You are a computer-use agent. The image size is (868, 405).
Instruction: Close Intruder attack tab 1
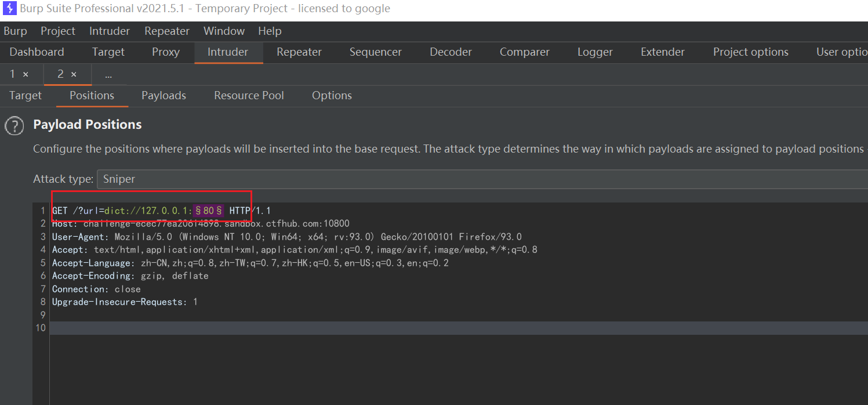(x=26, y=74)
